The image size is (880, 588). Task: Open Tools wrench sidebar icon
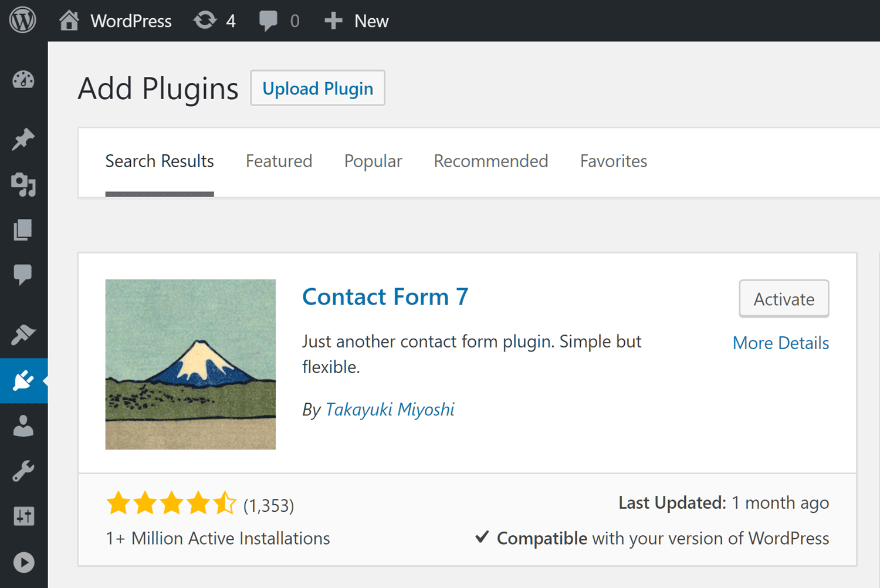pos(23,471)
